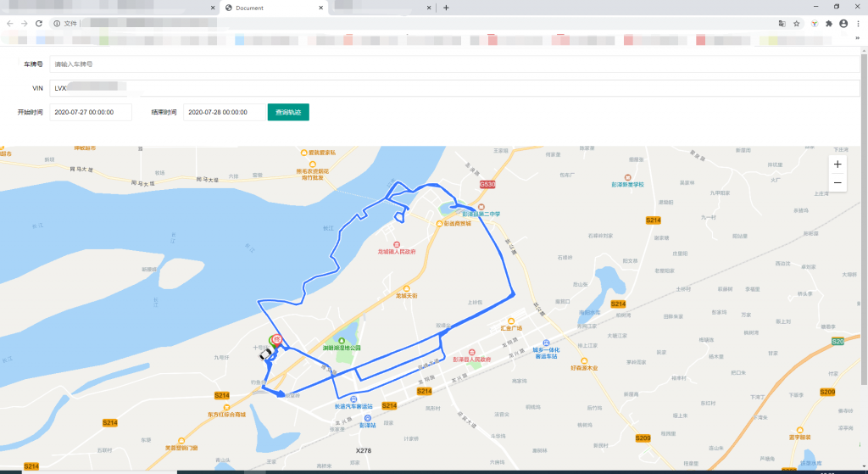The image size is (868, 474).
Task: Open the 结束时间 end datetime picker
Action: (223, 112)
